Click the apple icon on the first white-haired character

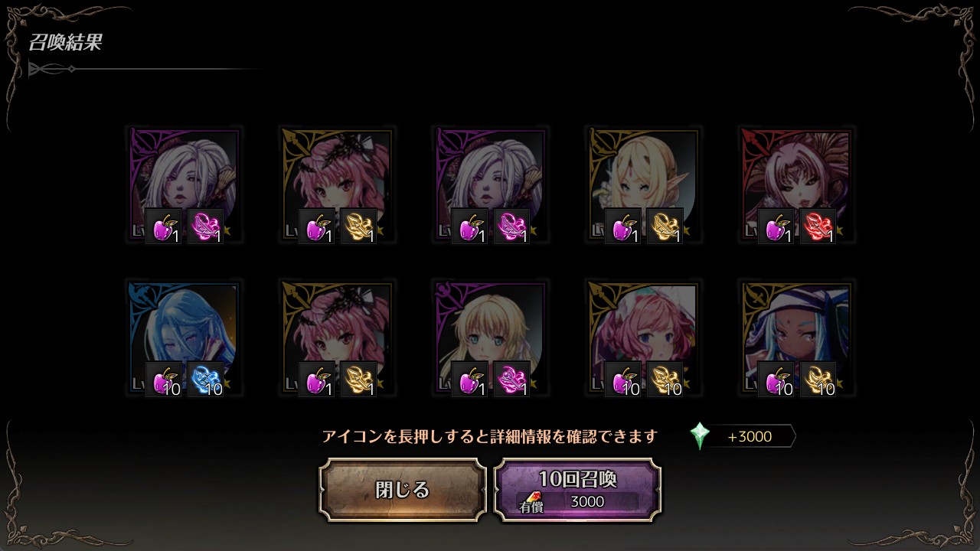pos(164,226)
